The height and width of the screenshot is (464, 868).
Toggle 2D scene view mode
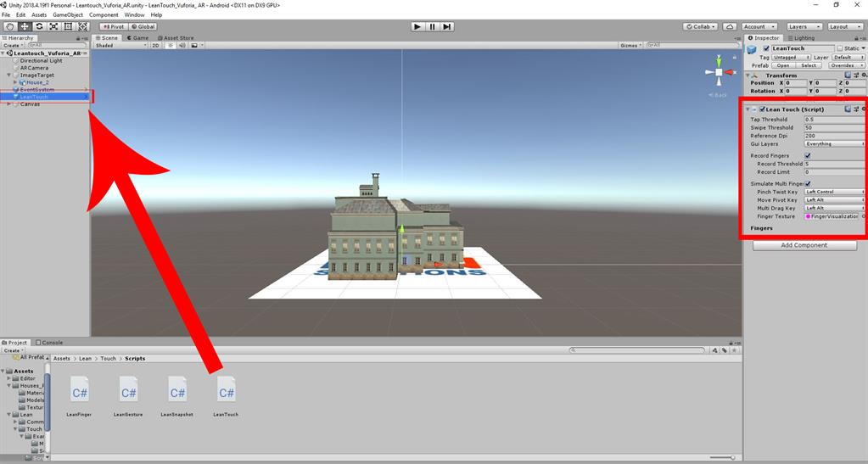(155, 46)
